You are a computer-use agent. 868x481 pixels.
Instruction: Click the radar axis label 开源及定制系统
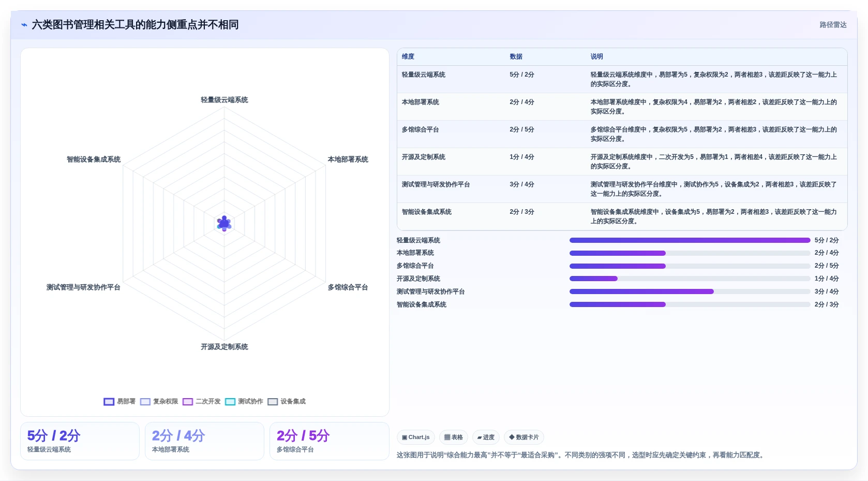click(225, 347)
